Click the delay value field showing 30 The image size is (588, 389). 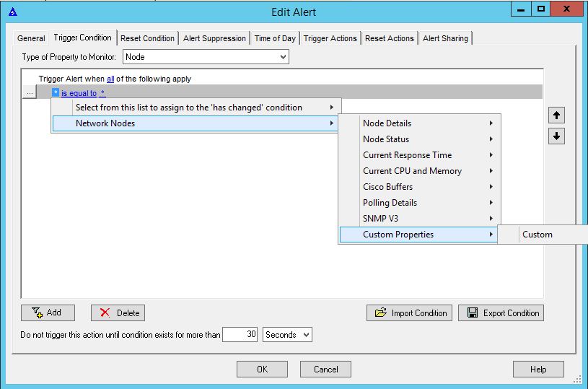(240, 335)
